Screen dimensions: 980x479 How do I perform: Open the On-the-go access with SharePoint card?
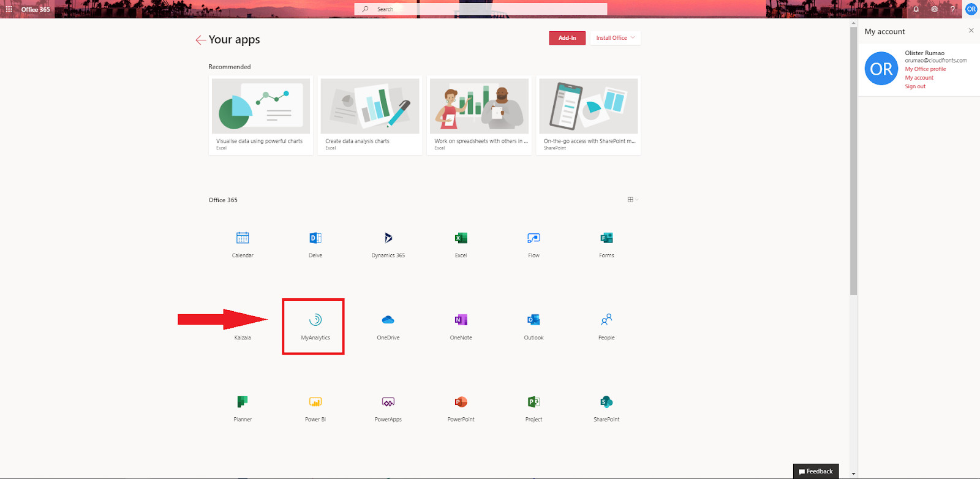589,116
